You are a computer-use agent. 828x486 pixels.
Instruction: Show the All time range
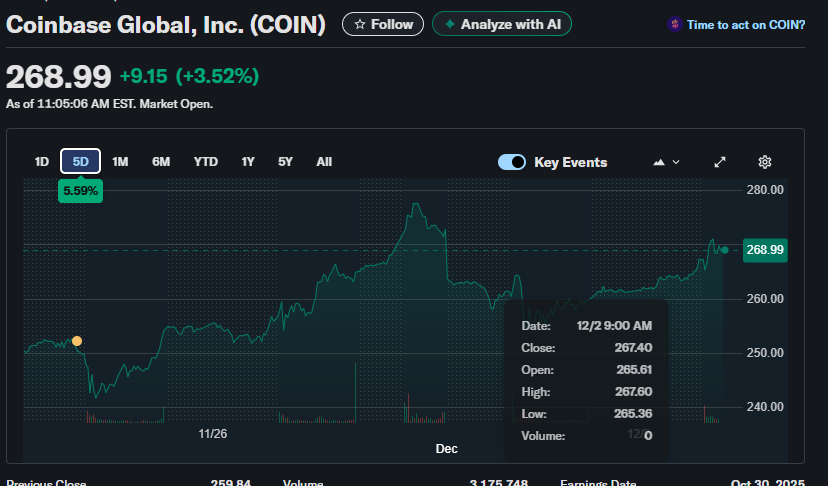[x=324, y=162]
